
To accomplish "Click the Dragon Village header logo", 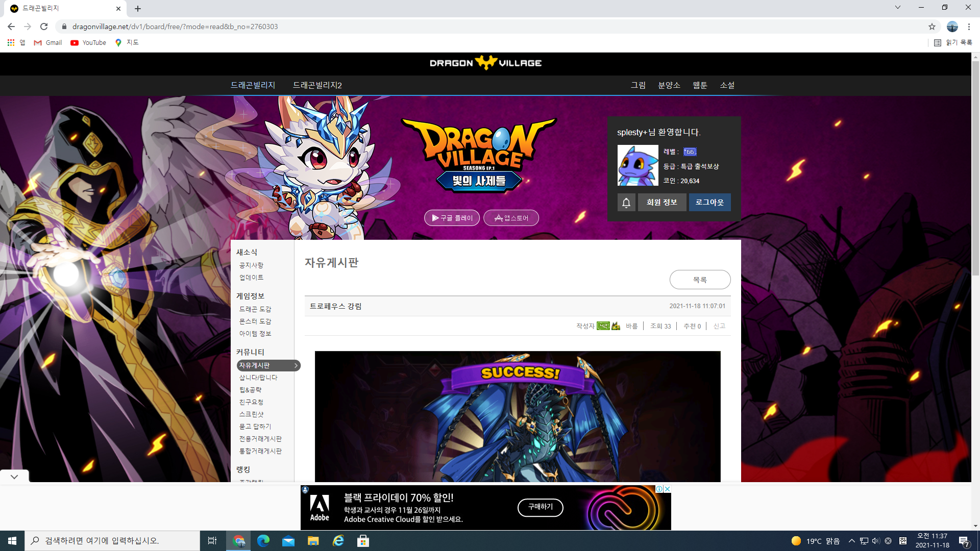I will pos(485,63).
